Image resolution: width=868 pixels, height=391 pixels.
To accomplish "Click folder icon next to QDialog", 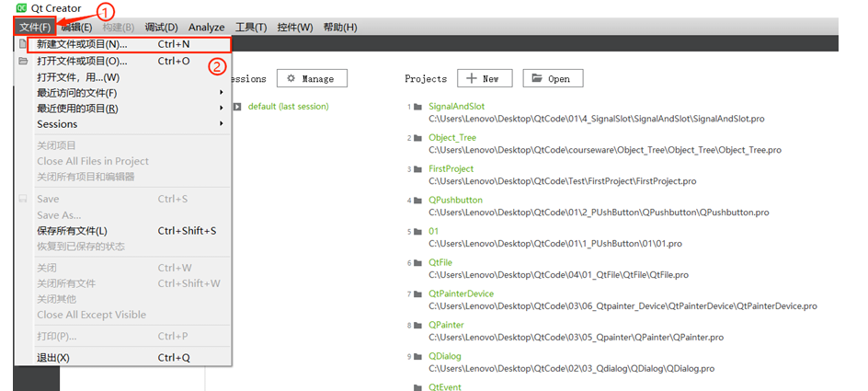I will 418,357.
